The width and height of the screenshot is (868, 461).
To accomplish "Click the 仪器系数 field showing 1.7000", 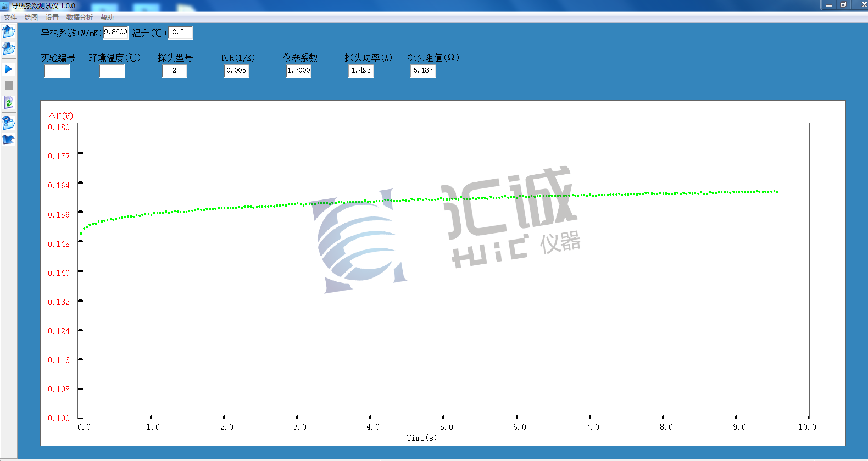I will [x=298, y=71].
